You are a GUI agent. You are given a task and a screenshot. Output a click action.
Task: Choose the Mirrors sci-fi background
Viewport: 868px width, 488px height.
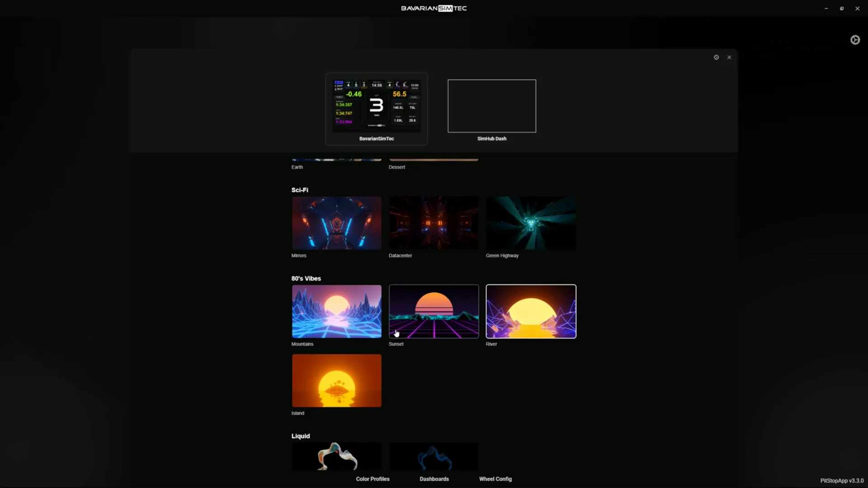click(x=337, y=223)
